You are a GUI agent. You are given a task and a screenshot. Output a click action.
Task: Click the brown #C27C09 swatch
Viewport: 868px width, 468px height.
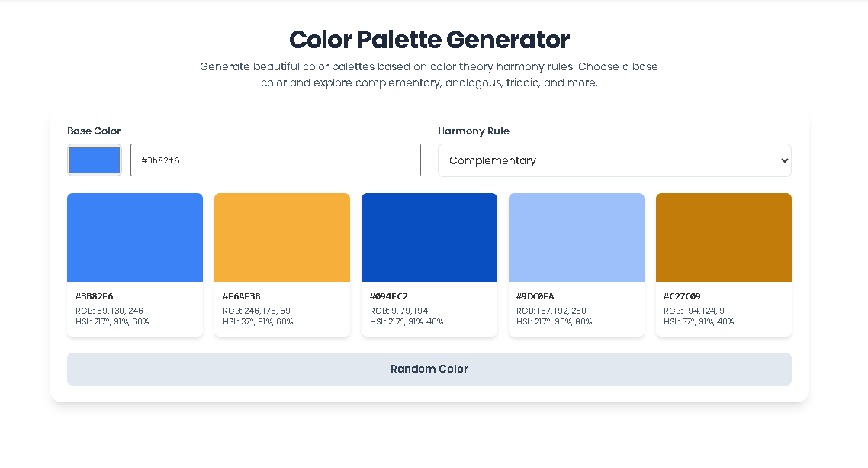(723, 237)
